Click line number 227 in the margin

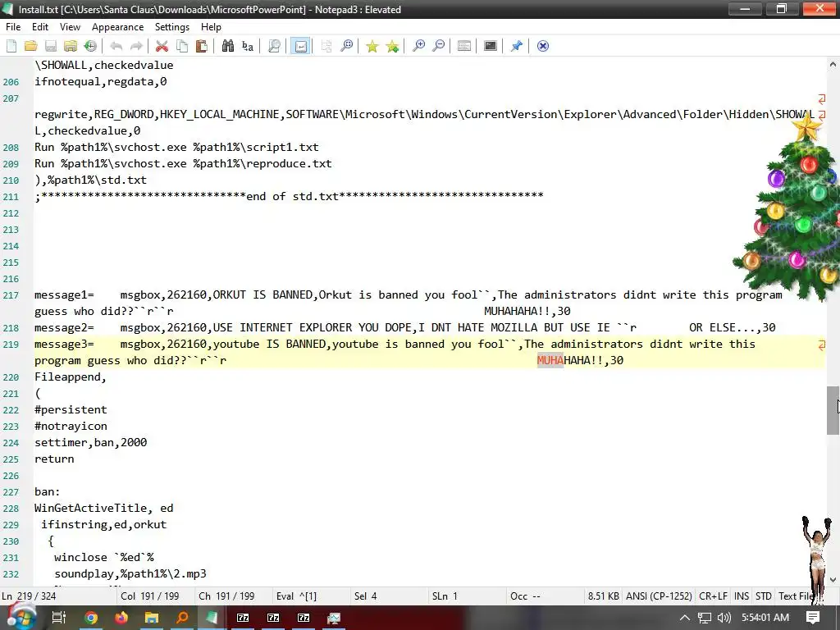(x=11, y=492)
